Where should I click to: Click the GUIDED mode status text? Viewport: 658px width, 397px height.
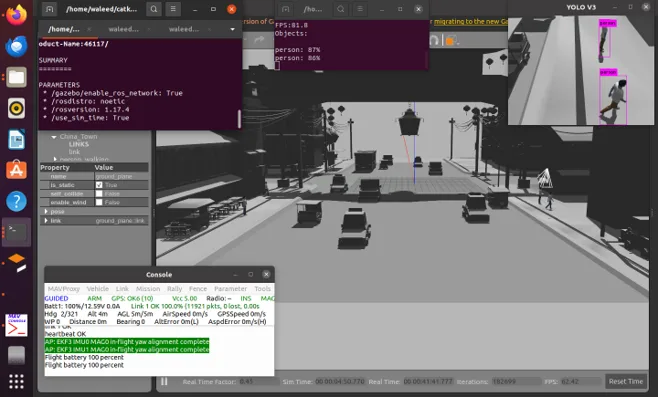[x=56, y=298]
